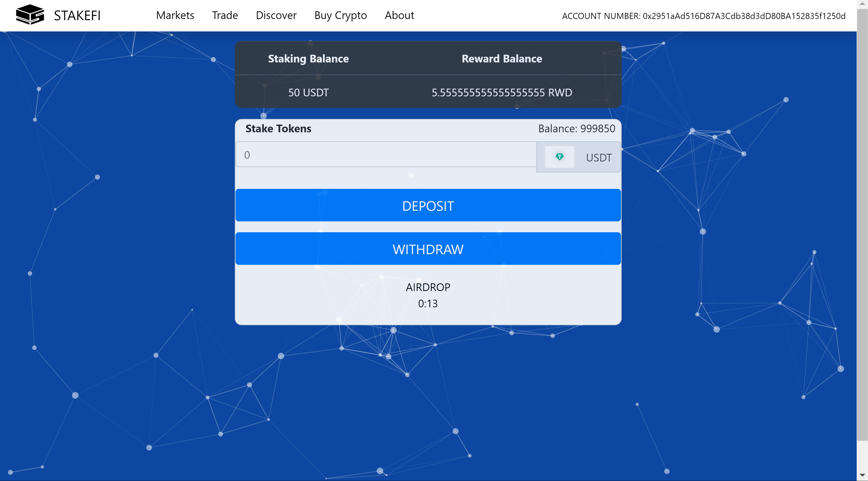
Task: Click the Reward Balance header
Action: (x=501, y=59)
